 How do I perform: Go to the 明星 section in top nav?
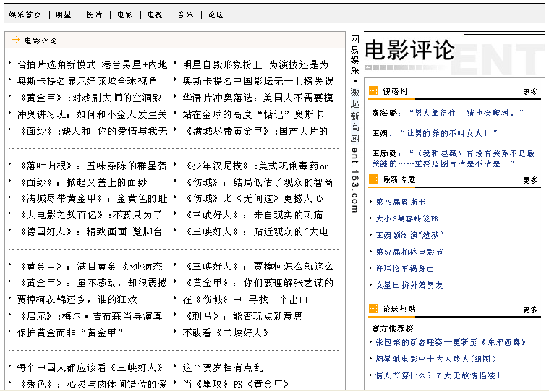click(64, 14)
